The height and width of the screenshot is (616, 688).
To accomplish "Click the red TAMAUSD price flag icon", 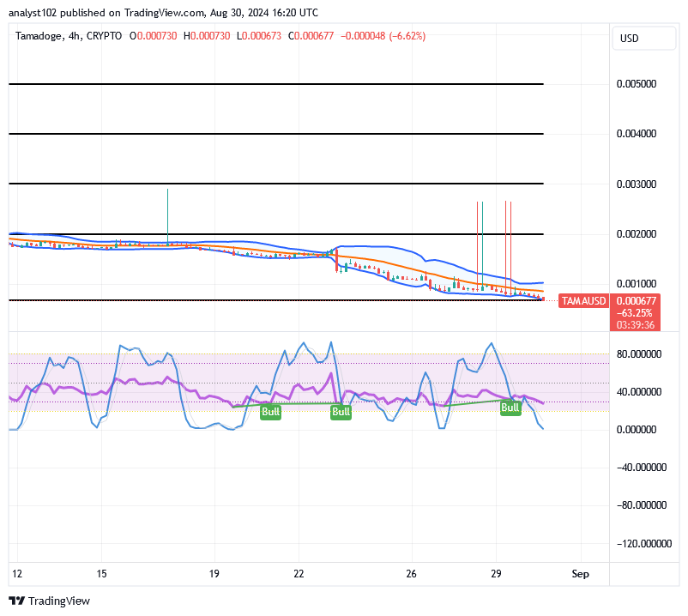I will click(x=583, y=300).
